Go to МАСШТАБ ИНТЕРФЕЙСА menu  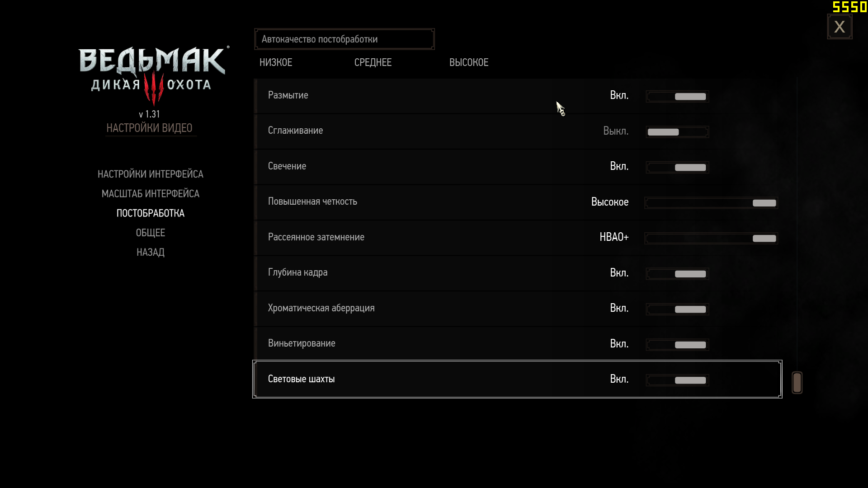click(151, 193)
